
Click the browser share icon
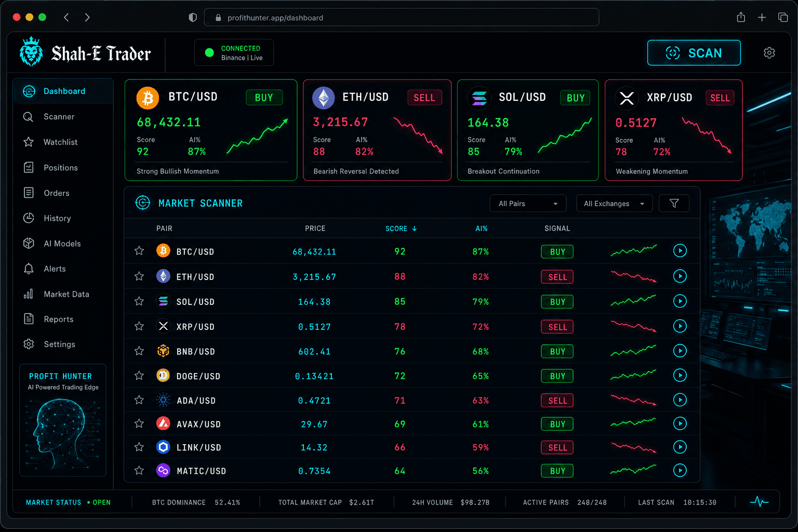click(x=741, y=17)
